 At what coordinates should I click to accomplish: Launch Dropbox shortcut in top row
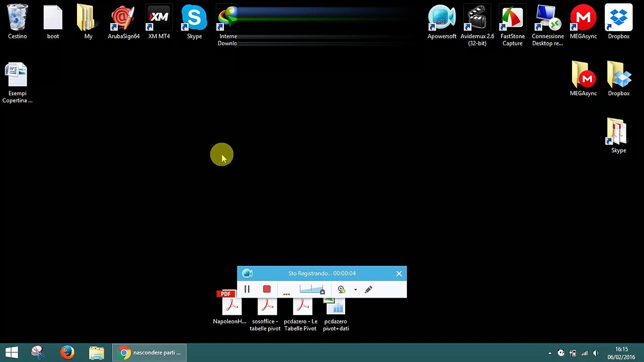click(x=618, y=22)
